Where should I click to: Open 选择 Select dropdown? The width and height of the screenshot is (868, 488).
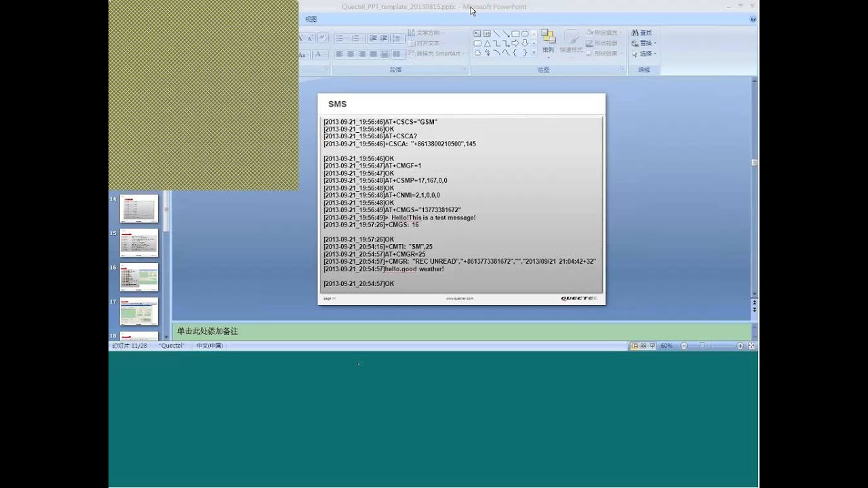(x=644, y=53)
